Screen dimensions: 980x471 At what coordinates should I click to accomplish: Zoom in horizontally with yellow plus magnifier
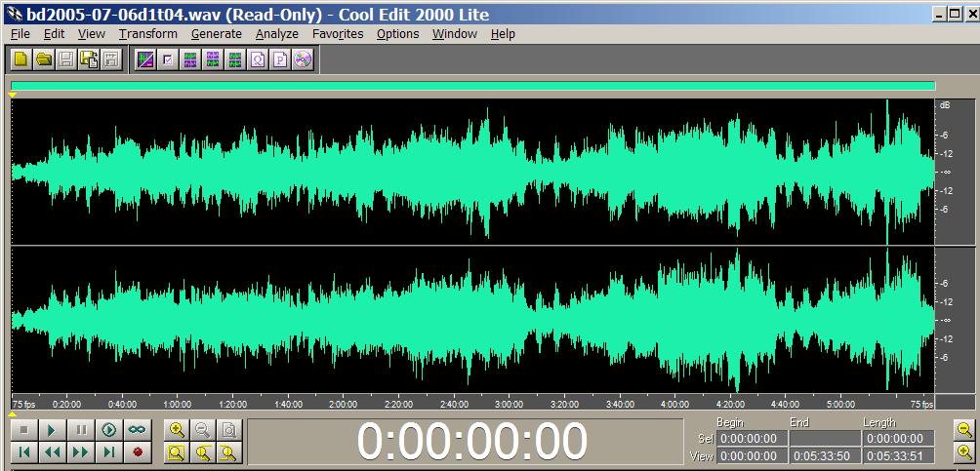[x=177, y=430]
